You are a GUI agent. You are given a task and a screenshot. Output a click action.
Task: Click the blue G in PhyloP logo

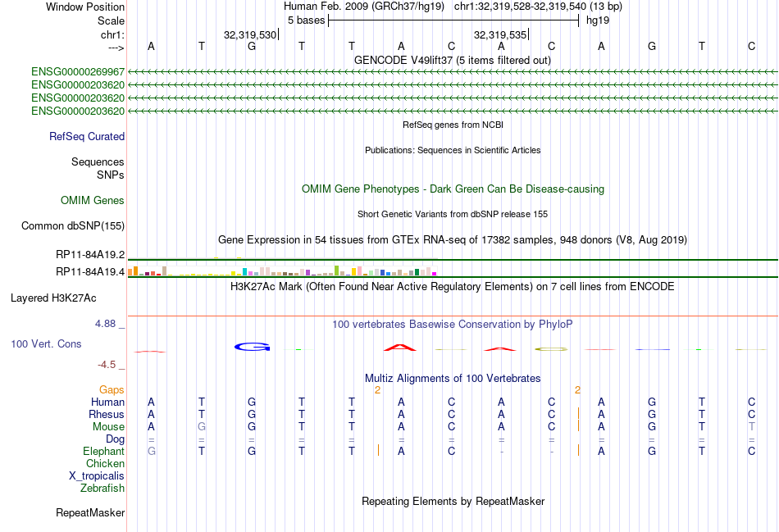click(253, 347)
